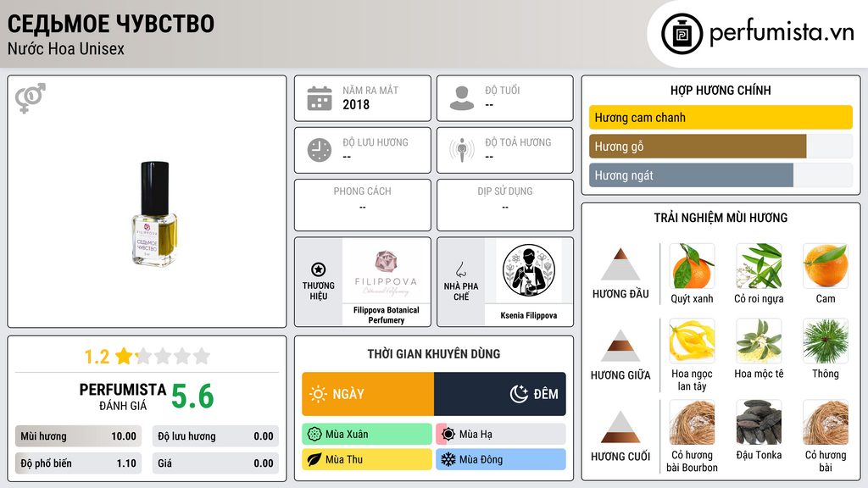Image resolution: width=868 pixels, height=488 pixels.
Task: Click the Trải nghiệm mùi hương heading
Action: [721, 218]
